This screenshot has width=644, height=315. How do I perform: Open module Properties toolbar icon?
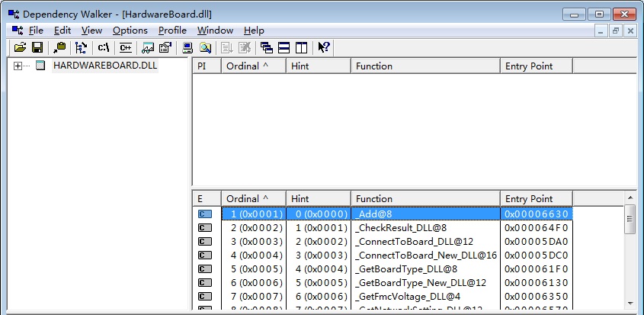(165, 48)
